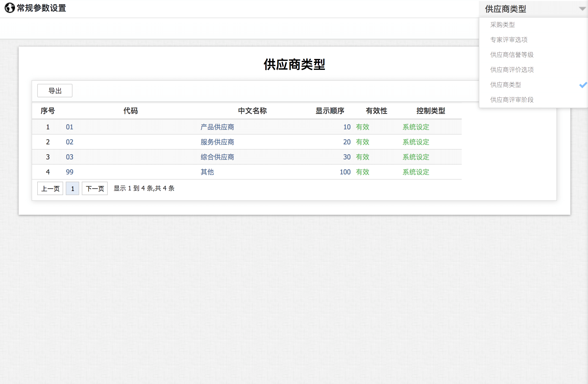Image resolution: width=588 pixels, height=384 pixels.
Task: Choose 专家评审选项 in the dropdown
Action: (509, 40)
